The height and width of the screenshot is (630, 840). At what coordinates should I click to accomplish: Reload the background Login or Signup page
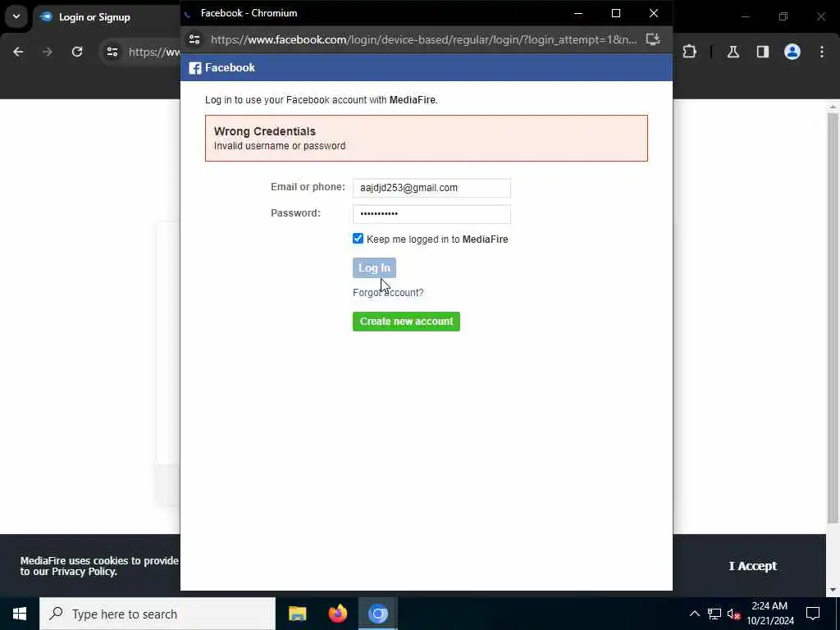pos(77,52)
